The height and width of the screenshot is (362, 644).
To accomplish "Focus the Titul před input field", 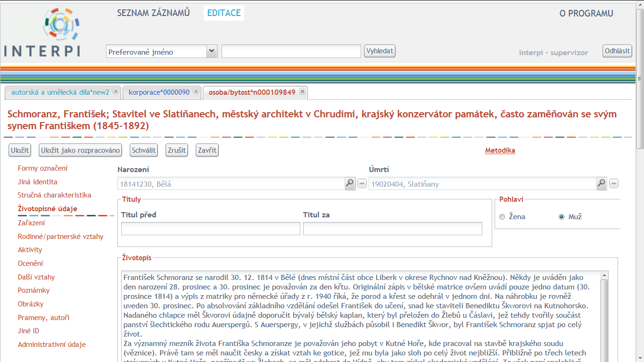I will 211,229.
